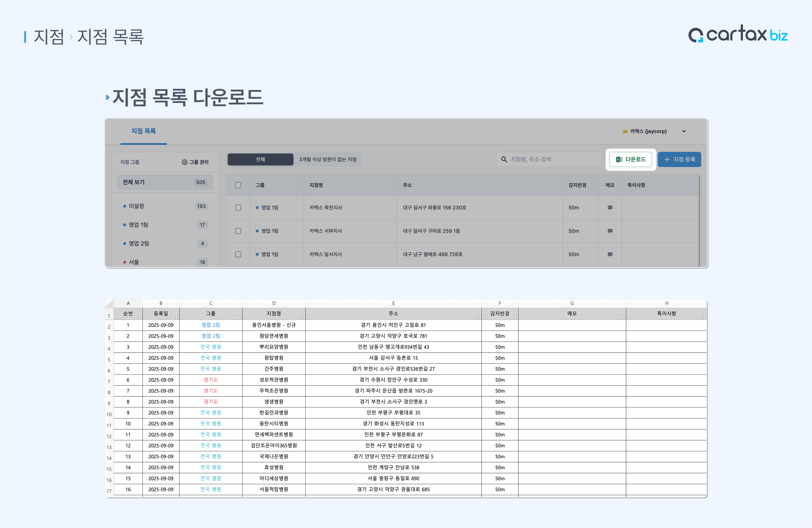Viewport: 812px width, 528px height.
Task: Open the spreadsheet 감지반경 filter dropdown
Action: tap(516, 318)
